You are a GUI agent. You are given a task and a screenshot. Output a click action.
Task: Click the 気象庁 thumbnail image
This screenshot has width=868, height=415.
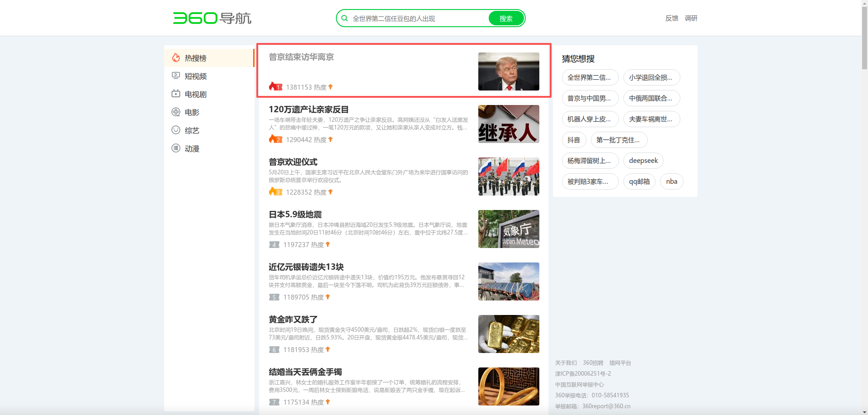509,229
